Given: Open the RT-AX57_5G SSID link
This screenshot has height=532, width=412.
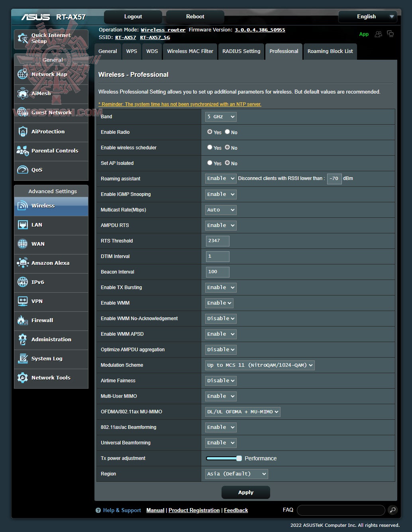Looking at the screenshot, I should click(x=155, y=37).
